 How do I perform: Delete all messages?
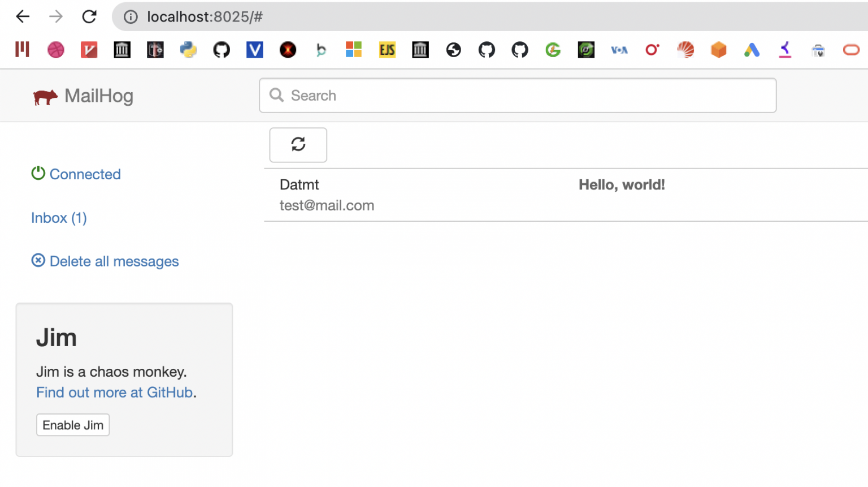coord(114,261)
